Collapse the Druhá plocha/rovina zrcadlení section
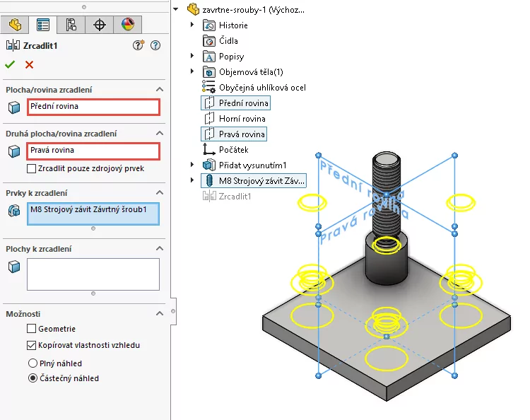This screenshot has width=530, height=420. pos(160,133)
